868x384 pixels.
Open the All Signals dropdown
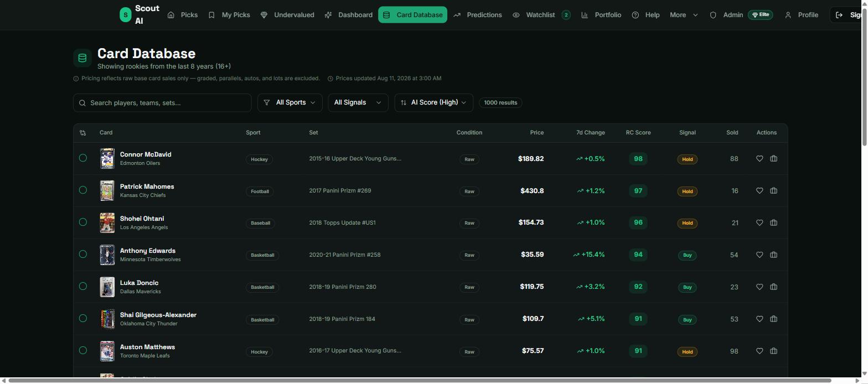pyautogui.click(x=358, y=103)
